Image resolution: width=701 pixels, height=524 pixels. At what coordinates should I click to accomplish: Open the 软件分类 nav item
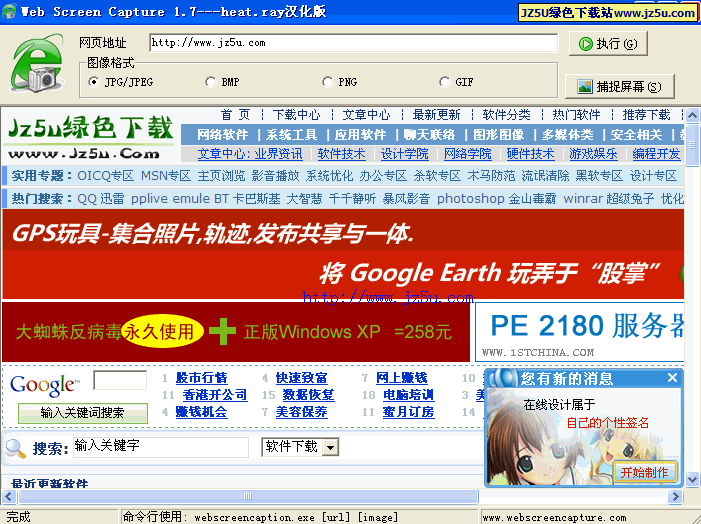(506, 115)
